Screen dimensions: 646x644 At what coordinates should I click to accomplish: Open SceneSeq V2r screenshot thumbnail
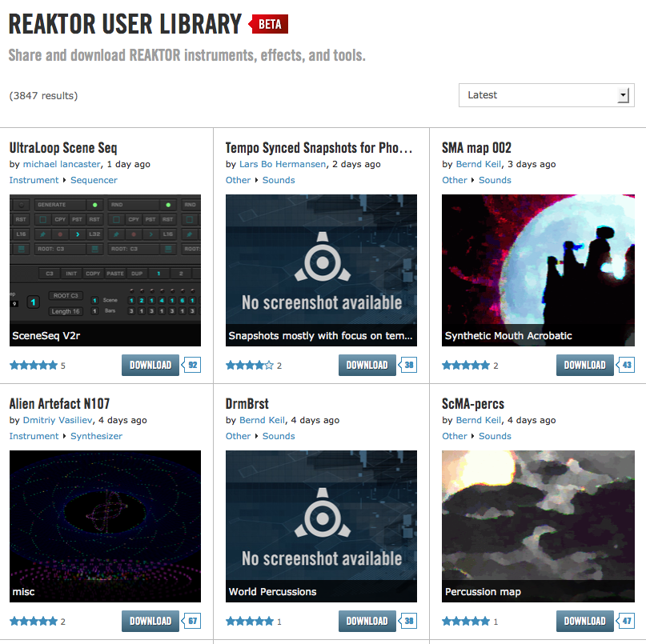(105, 270)
